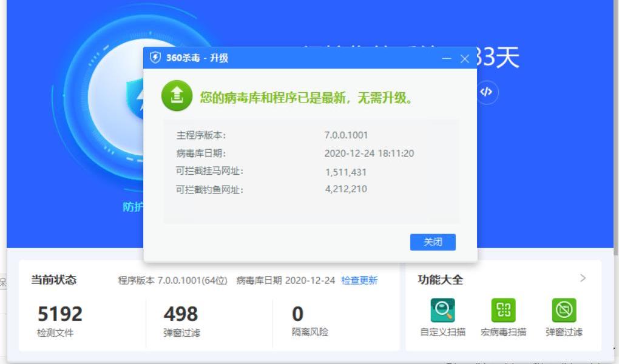619x364 pixels.
Task: Click the code brackets round icon
Action: (x=486, y=92)
